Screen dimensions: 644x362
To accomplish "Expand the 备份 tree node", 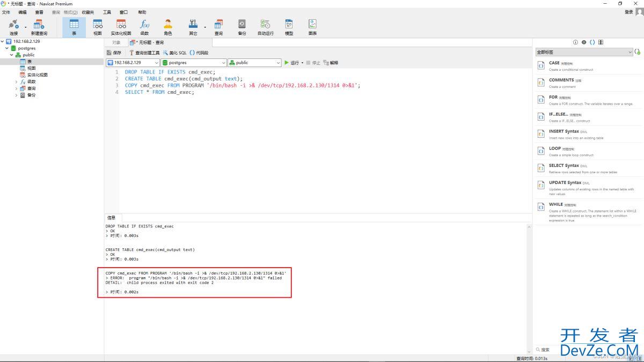I will pos(16,95).
